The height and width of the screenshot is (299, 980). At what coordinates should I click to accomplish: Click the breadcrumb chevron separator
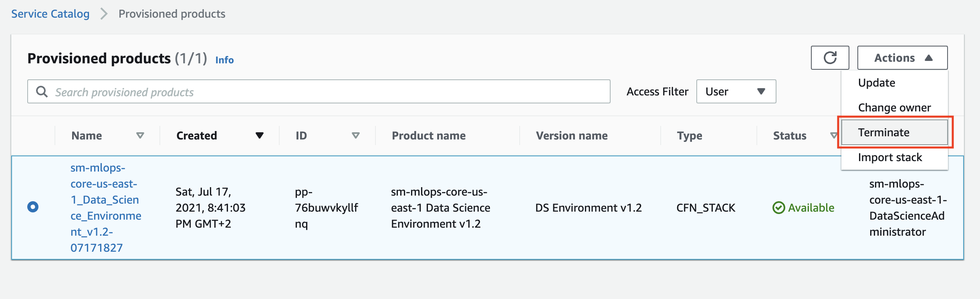pyautogui.click(x=104, y=14)
